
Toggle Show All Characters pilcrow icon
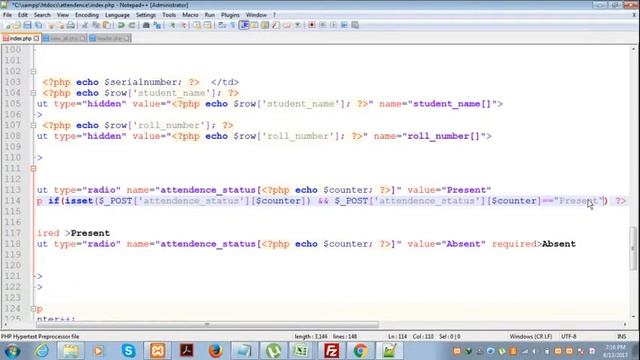233,25
